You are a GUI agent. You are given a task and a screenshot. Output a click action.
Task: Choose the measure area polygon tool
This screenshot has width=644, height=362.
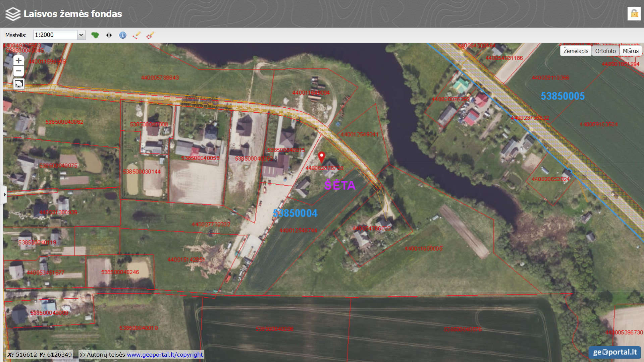click(150, 35)
